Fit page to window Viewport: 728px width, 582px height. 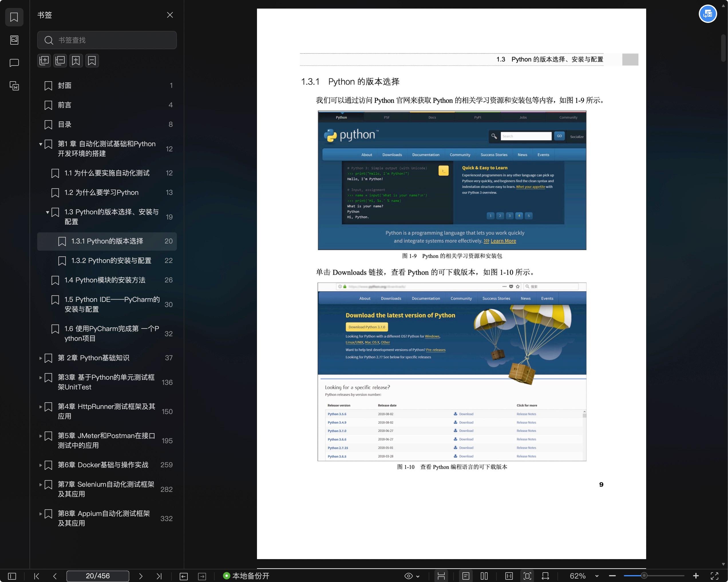tap(527, 576)
